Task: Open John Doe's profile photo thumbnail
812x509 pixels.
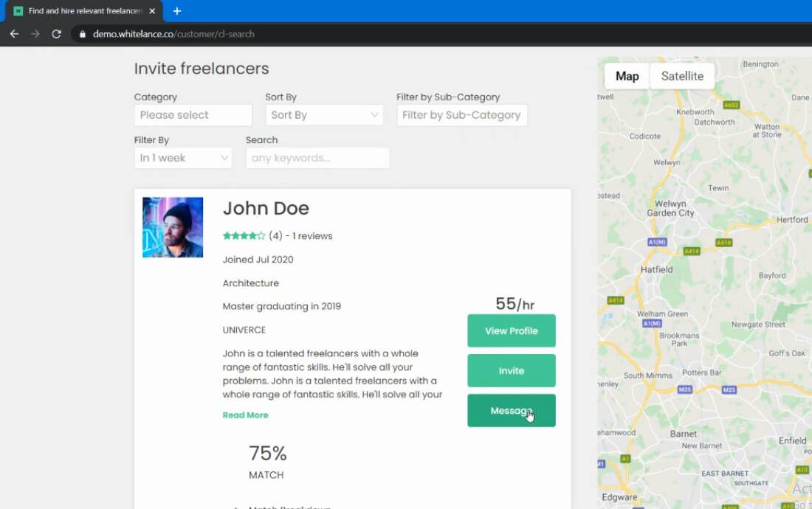Action: pyautogui.click(x=173, y=227)
